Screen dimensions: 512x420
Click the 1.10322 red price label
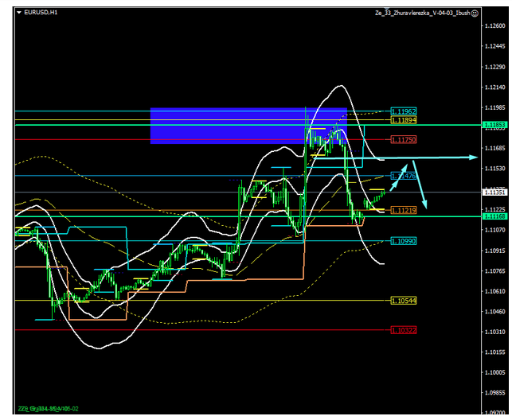coord(404,329)
